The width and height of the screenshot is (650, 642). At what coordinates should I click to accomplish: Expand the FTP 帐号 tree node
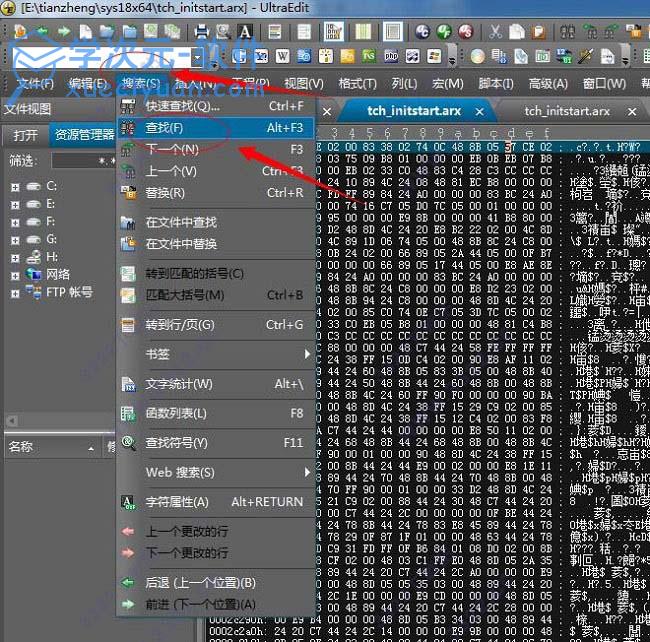coord(15,293)
